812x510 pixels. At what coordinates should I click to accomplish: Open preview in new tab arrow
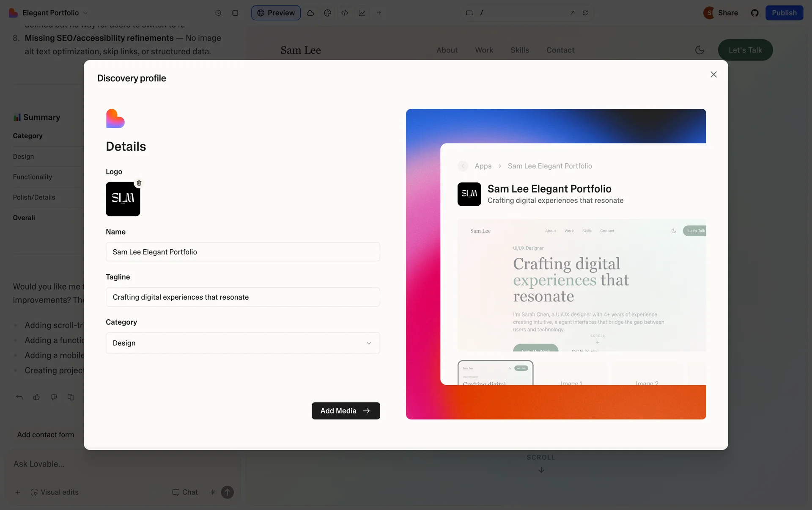pos(572,13)
